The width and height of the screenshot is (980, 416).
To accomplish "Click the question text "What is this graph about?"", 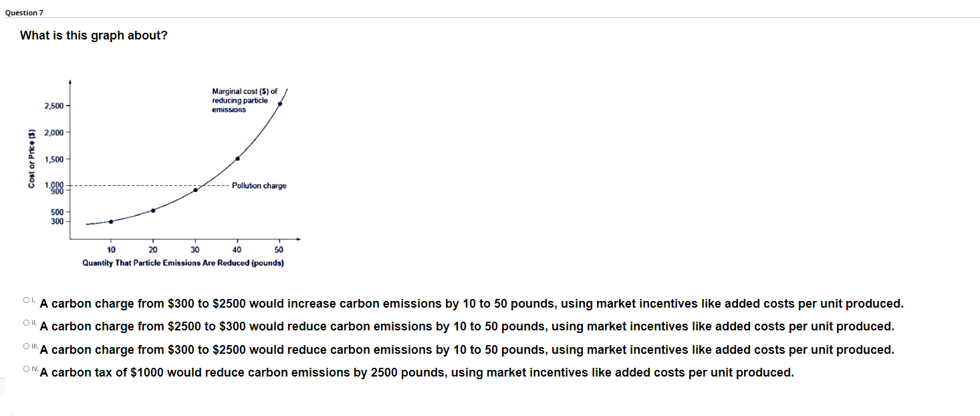I will (94, 35).
